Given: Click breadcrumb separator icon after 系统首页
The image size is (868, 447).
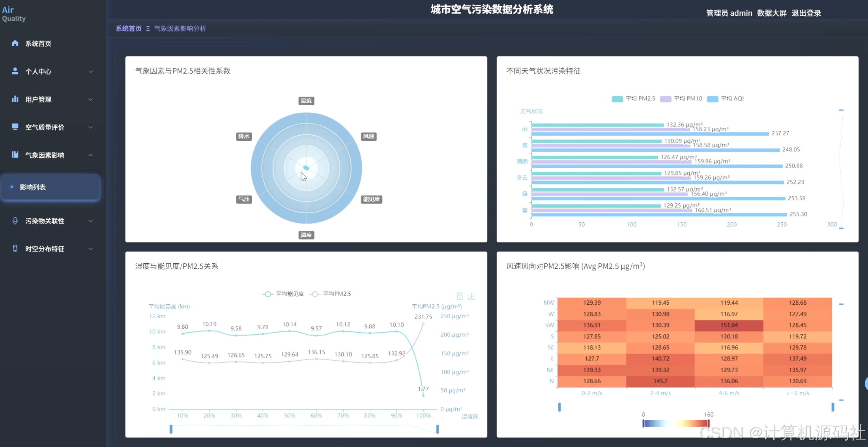Looking at the screenshot, I should click(148, 28).
